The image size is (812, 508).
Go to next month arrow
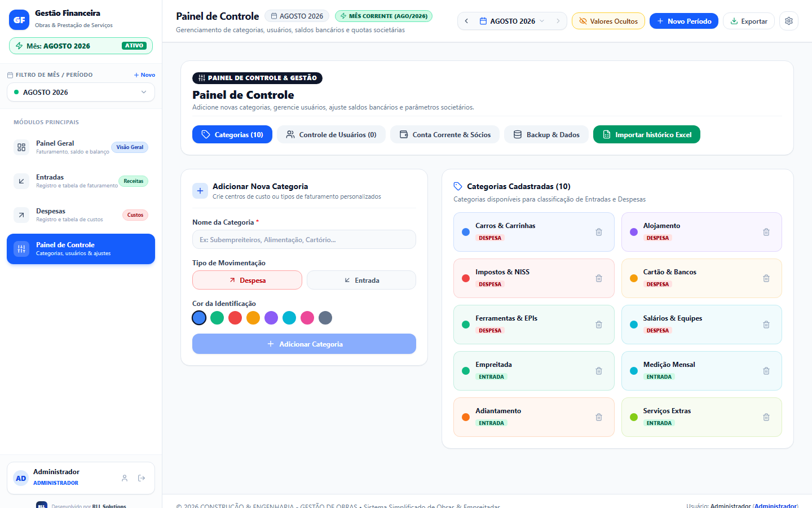[558, 21]
